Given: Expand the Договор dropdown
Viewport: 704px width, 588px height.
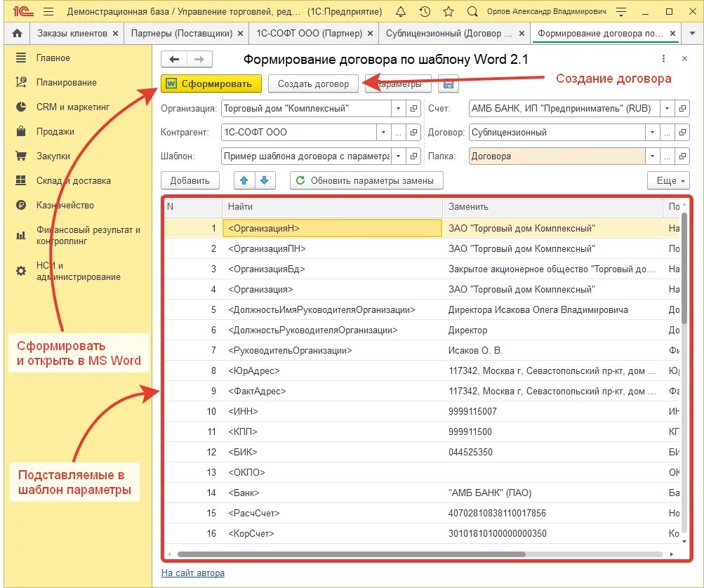Looking at the screenshot, I should click(652, 133).
